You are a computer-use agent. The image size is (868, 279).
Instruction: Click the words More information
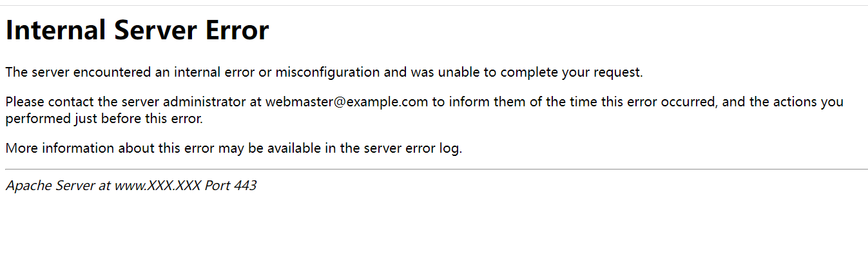pos(55,148)
